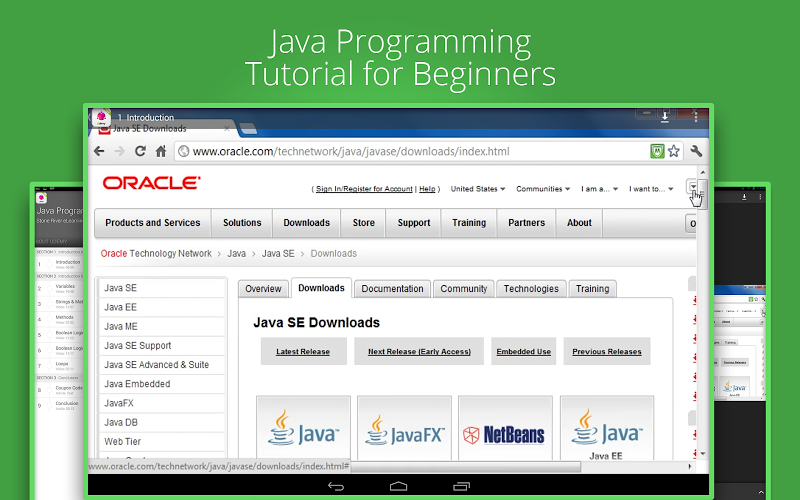800x500 pixels.
Task: Click the green extension icon in address bar
Action: tap(657, 151)
